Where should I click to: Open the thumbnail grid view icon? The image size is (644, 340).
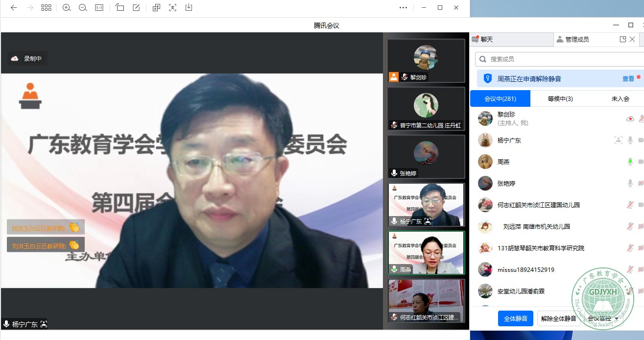click(46, 8)
